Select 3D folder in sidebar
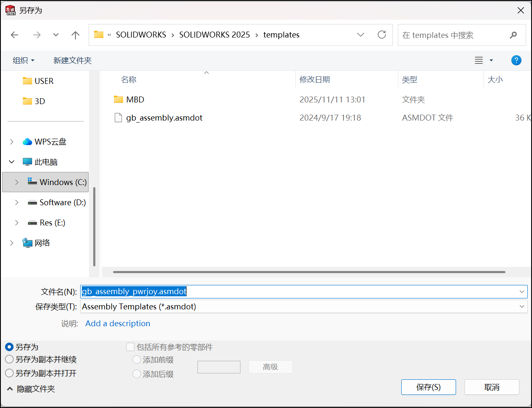532x408 pixels. [34, 101]
